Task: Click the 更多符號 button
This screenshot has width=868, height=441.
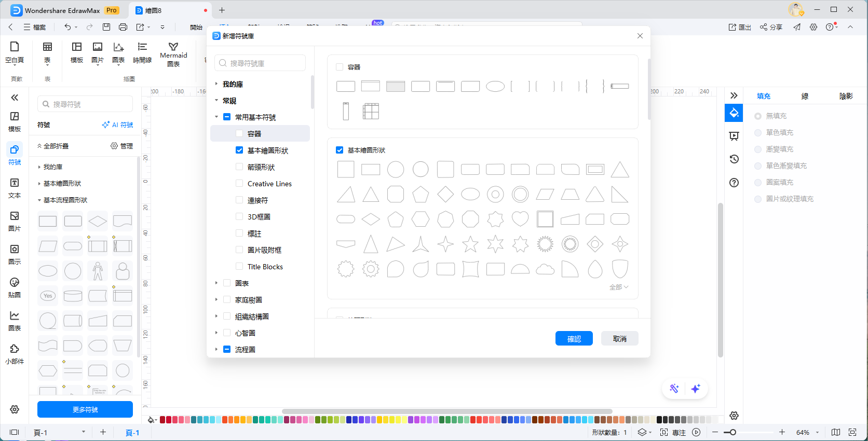Action: pyautogui.click(x=85, y=409)
